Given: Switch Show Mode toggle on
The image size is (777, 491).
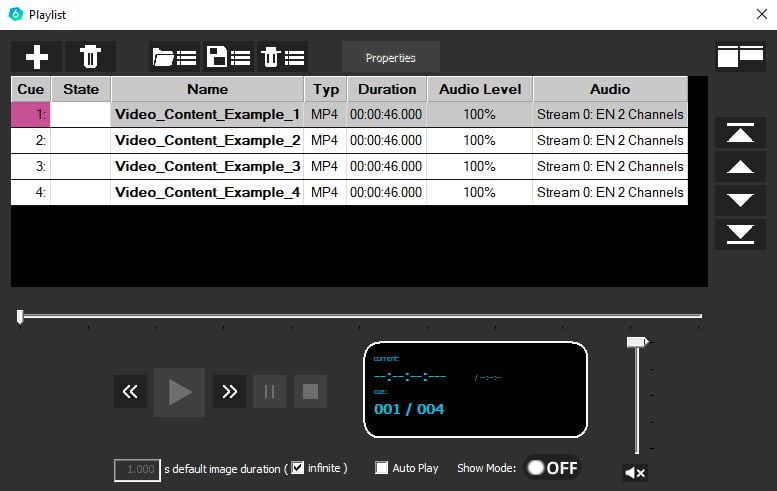Looking at the screenshot, I should (552, 468).
